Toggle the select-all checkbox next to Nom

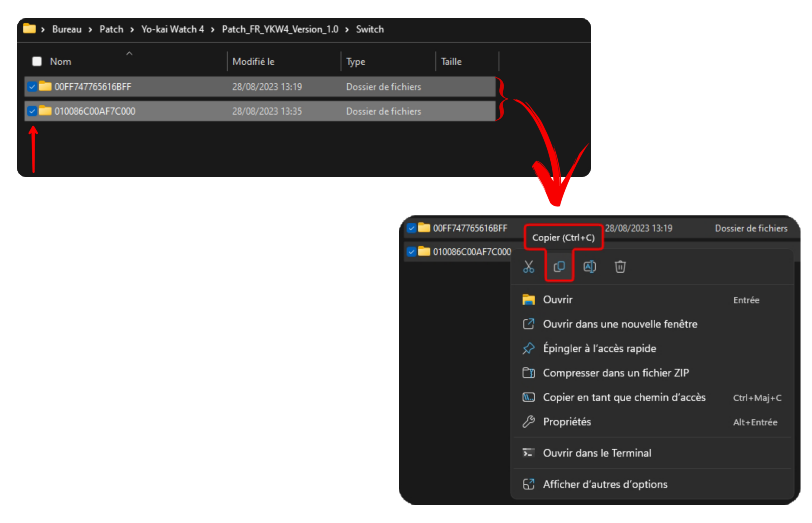click(37, 61)
